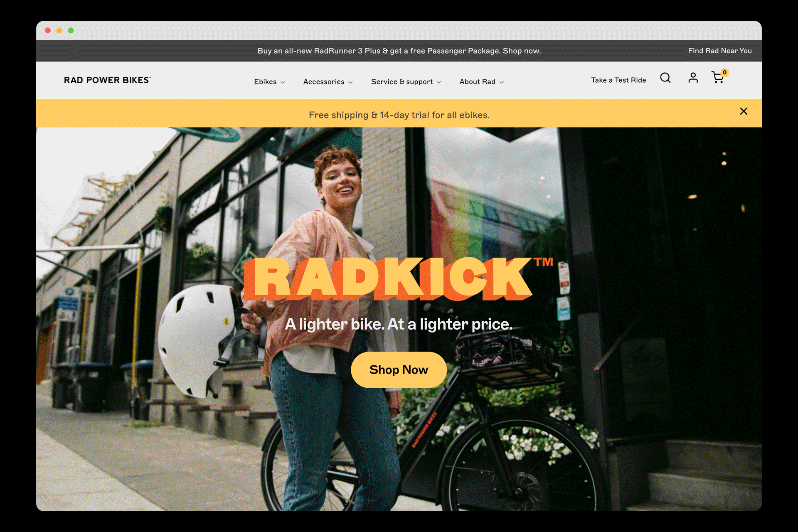Click the red macOS close dot
Viewport: 798px width, 532px height.
tap(48, 30)
